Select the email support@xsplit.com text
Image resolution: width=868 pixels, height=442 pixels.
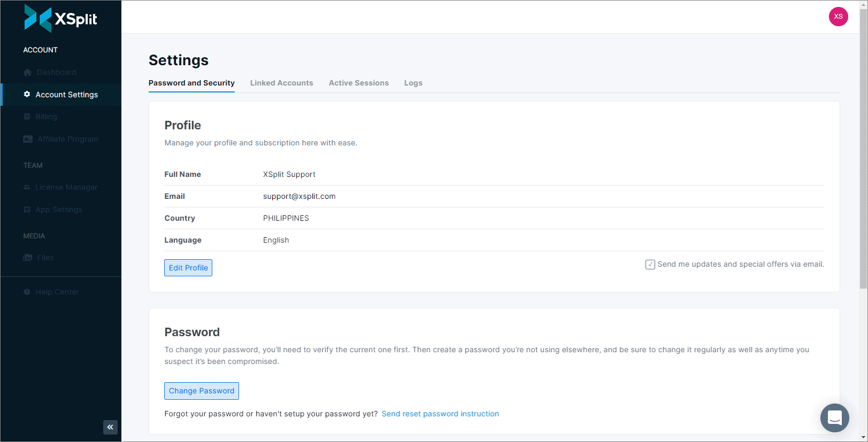click(299, 196)
